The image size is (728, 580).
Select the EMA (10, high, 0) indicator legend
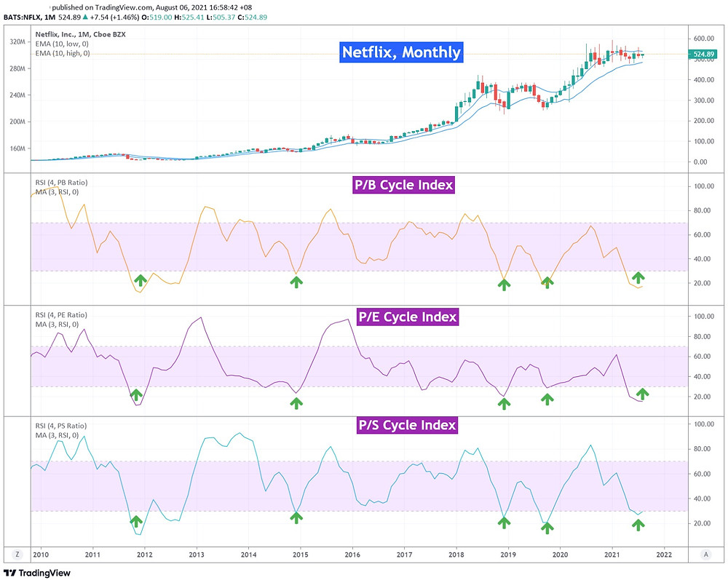click(63, 53)
